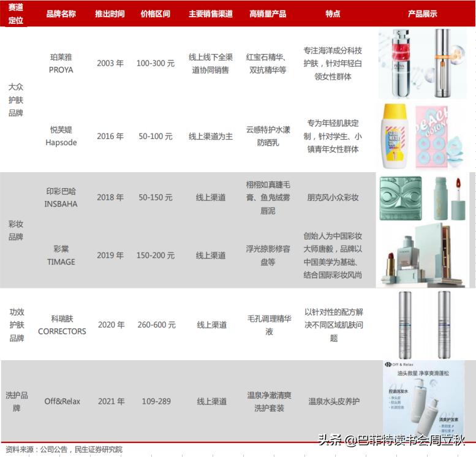Click the 浮光掠影修容盘等 product cell

coord(268,255)
